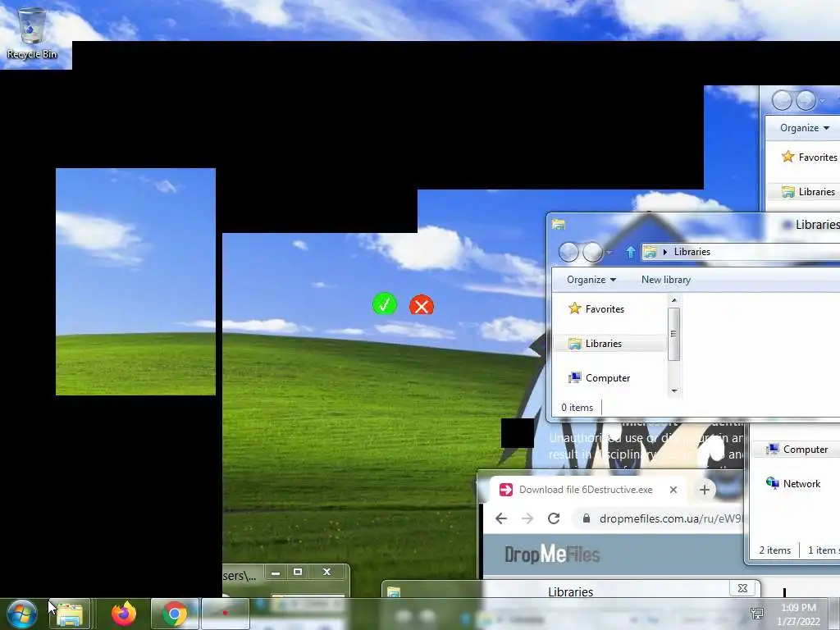Close the small sers\... window
840x630 pixels.
(326, 572)
